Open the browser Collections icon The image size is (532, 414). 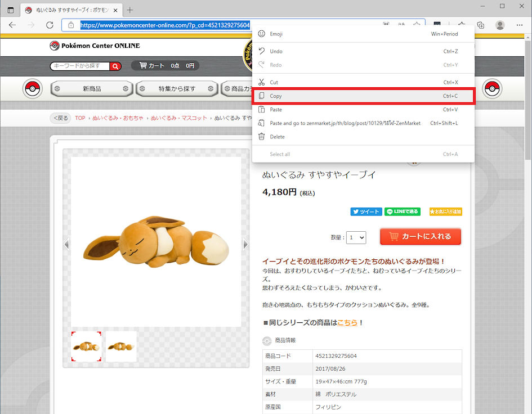(481, 25)
